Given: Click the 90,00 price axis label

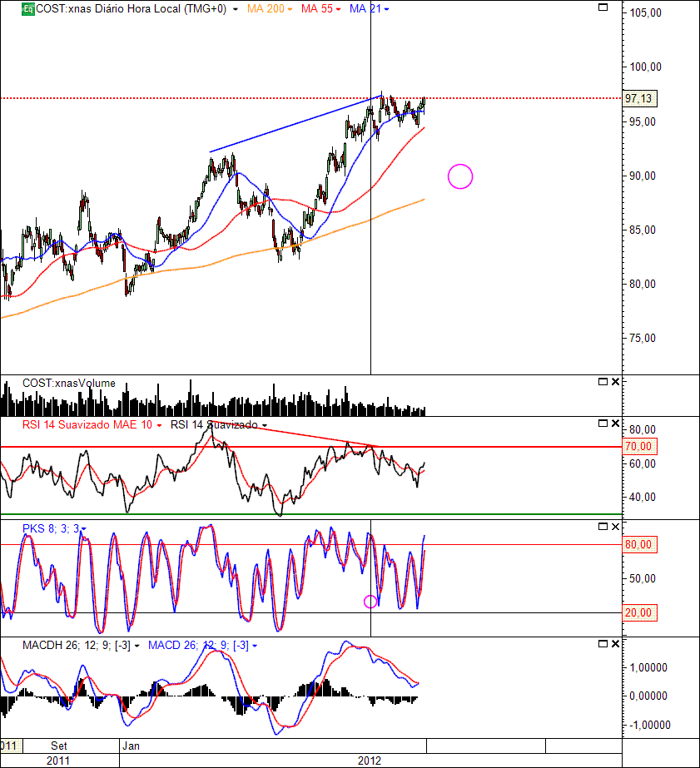Looking at the screenshot, I should click(643, 176).
